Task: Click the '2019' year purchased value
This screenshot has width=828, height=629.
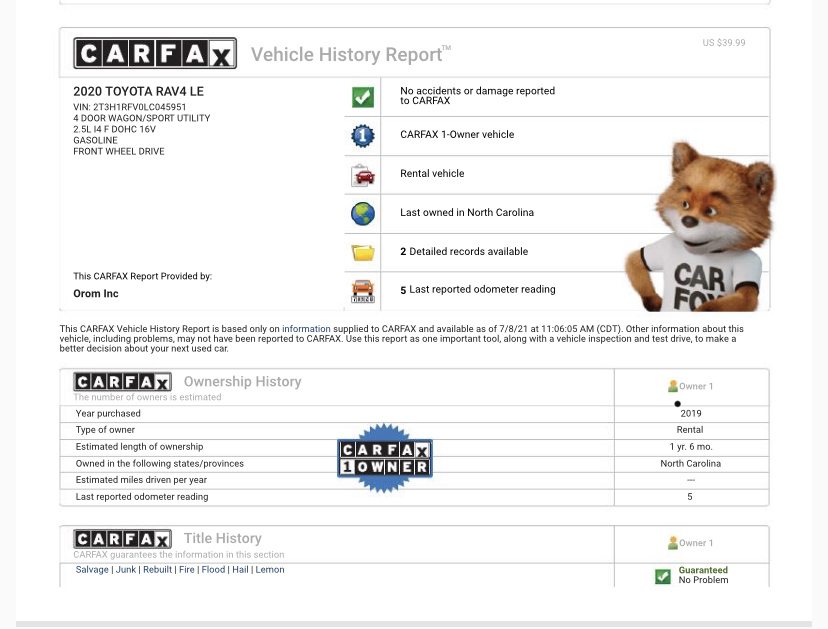Action: point(691,414)
